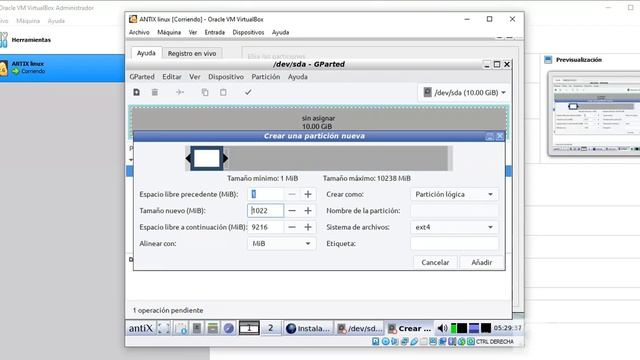Switch to /dev/sd... taskbar window

pos(360,328)
